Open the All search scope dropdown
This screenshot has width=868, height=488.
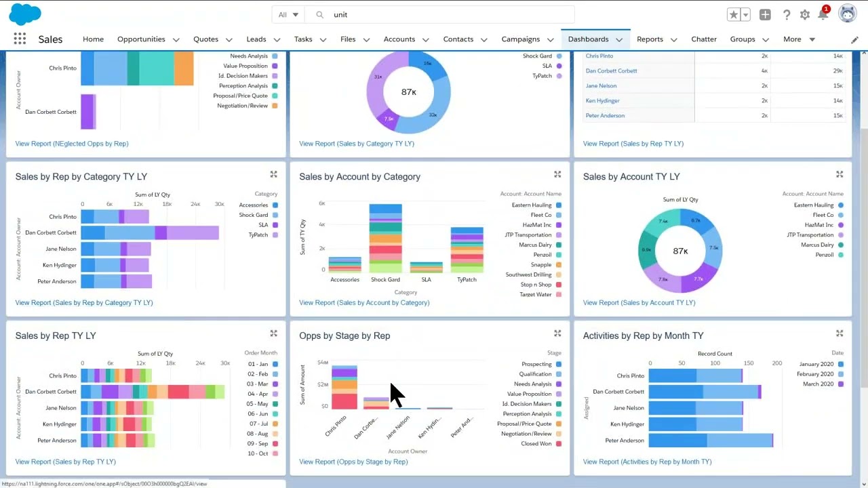tap(288, 15)
